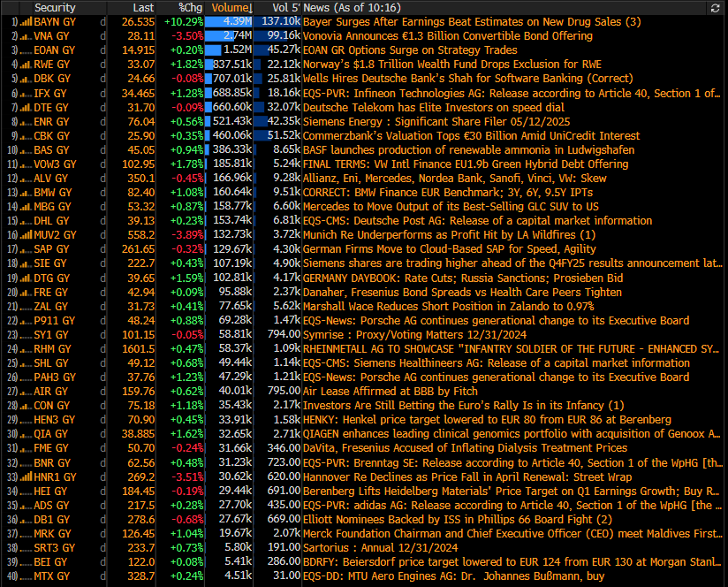Click the 99.16k Vol 5' value for VNA
Viewport: 728px width, 587px height.
click(x=284, y=36)
